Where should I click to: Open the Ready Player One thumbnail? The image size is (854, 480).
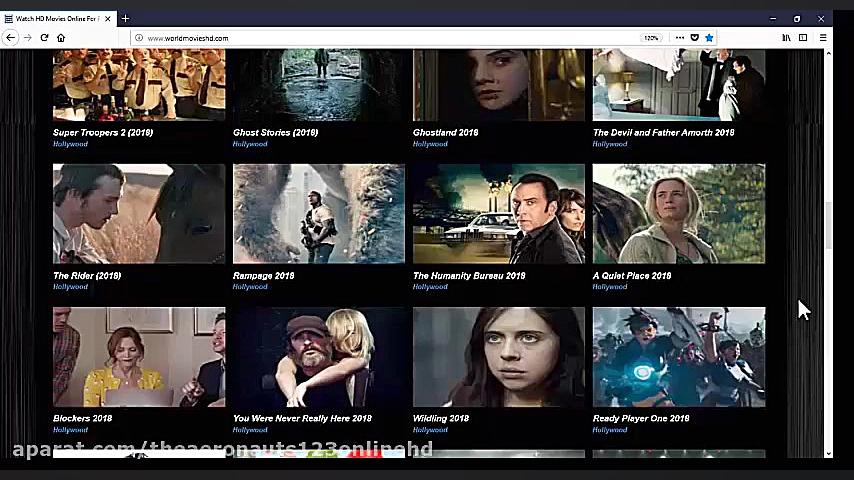click(679, 357)
